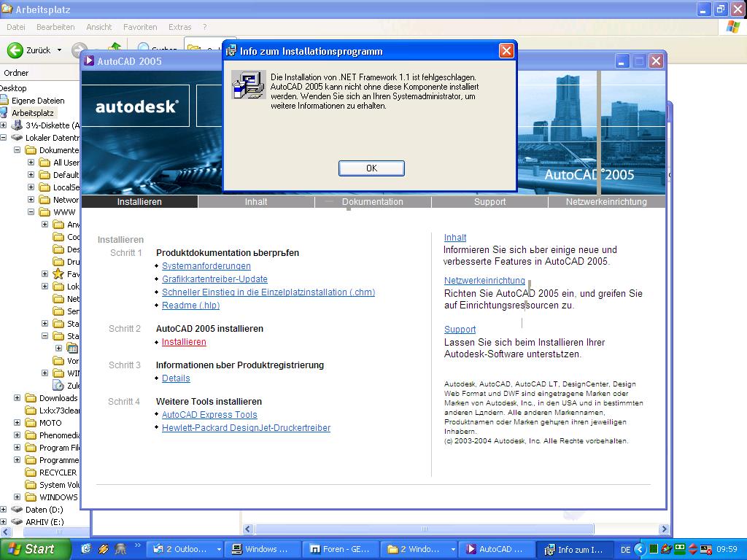Screen dimensions: 747x560
Task: Click the DE language indicator in taskbar
Action: point(625,550)
